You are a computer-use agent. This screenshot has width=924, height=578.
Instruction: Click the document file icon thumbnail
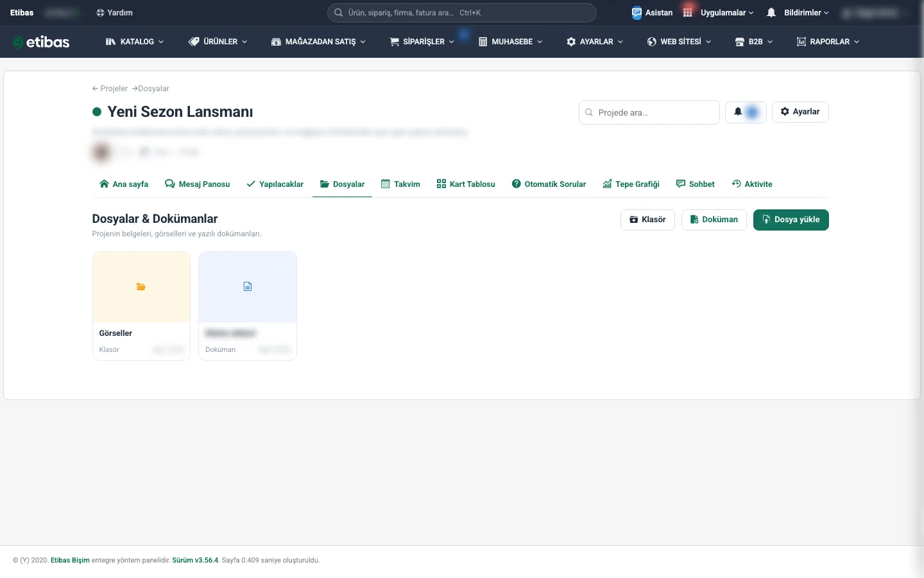pos(248,286)
